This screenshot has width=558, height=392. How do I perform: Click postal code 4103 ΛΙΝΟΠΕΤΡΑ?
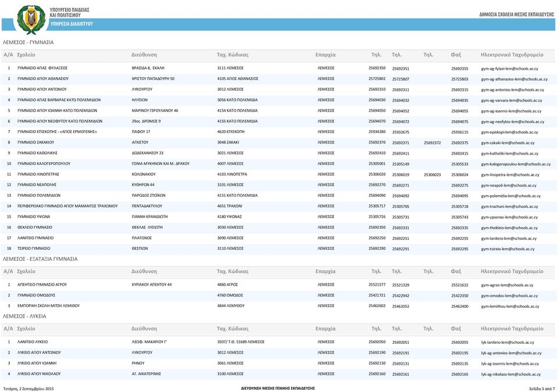pos(232,174)
